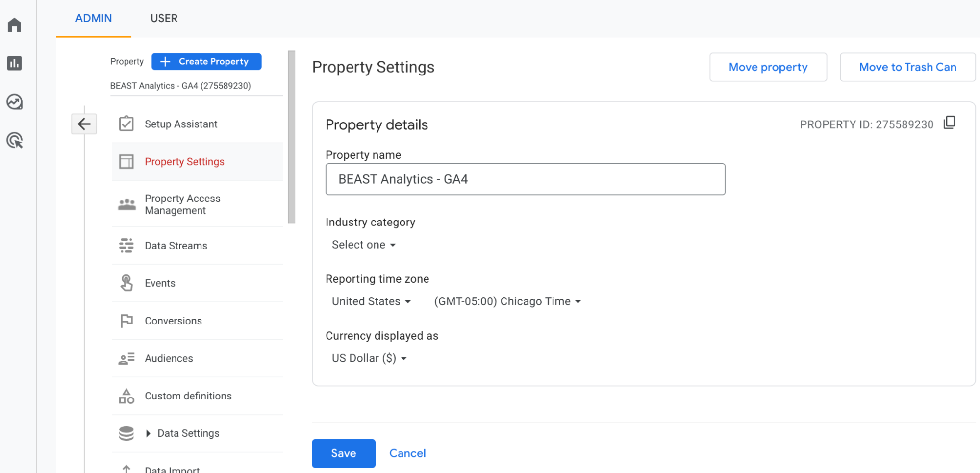Copy the Property ID using the copy icon
Screen dimensions: 980x473
950,123
